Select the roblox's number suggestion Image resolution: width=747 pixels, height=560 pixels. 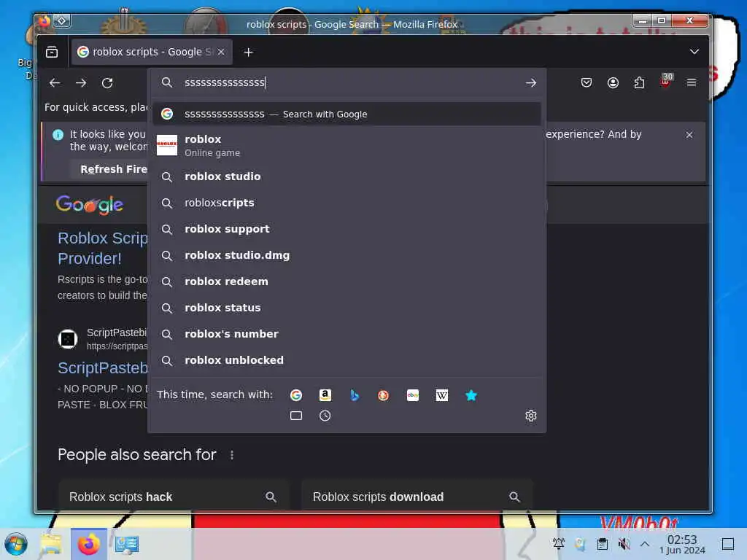click(347, 334)
